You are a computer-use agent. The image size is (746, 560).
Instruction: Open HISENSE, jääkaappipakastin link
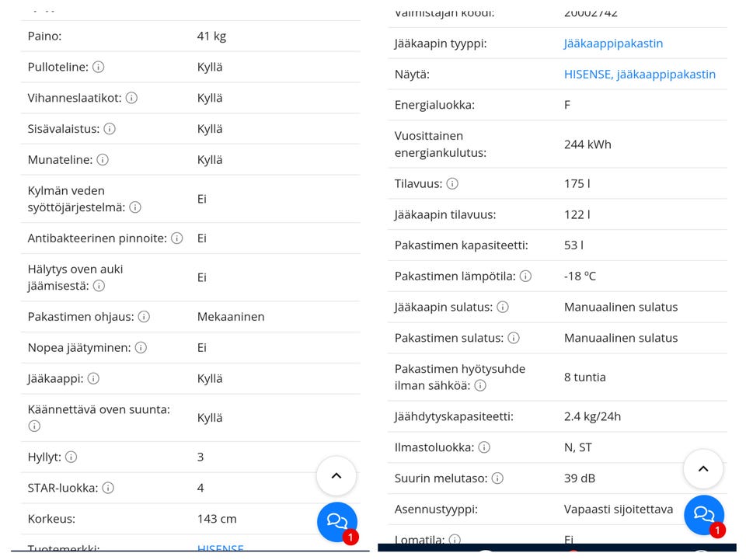(640, 74)
